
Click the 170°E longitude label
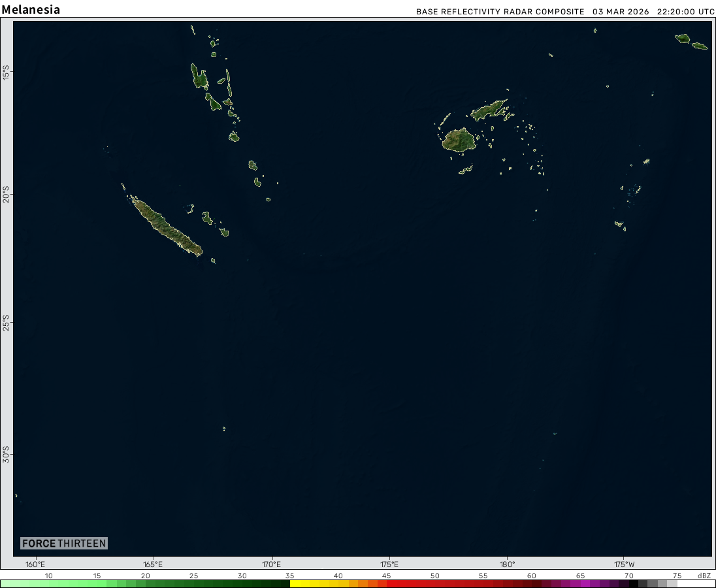pos(272,564)
